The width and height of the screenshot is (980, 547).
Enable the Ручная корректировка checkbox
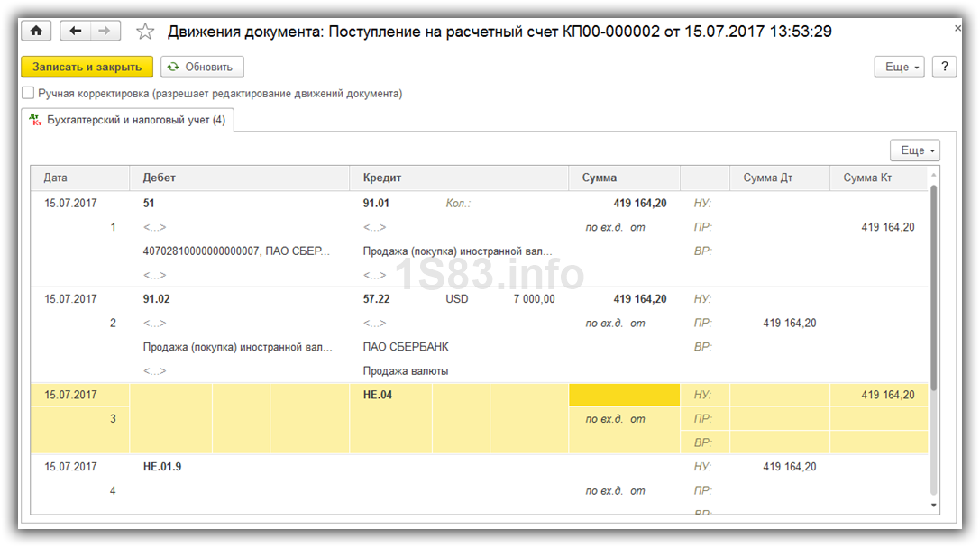[29, 93]
